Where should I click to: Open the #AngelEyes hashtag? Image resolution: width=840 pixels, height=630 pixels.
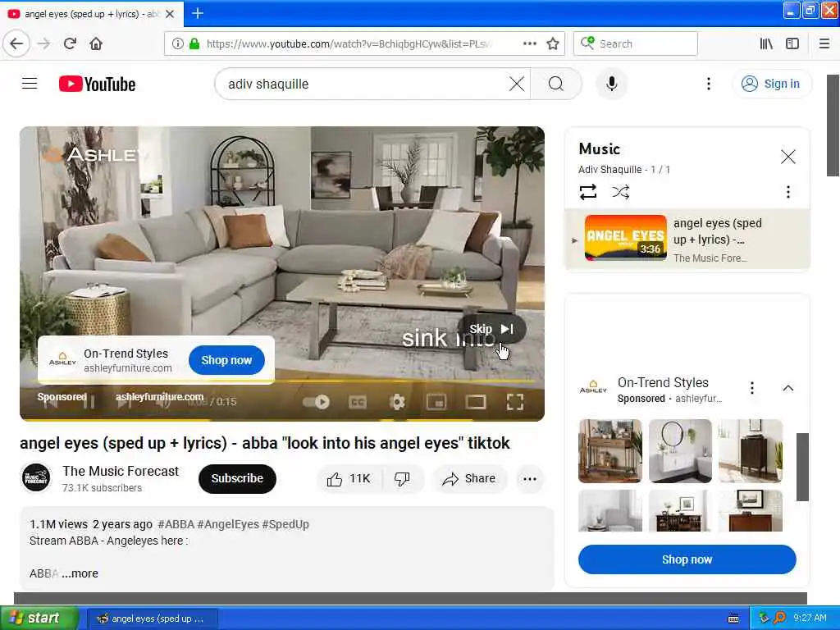click(x=228, y=524)
